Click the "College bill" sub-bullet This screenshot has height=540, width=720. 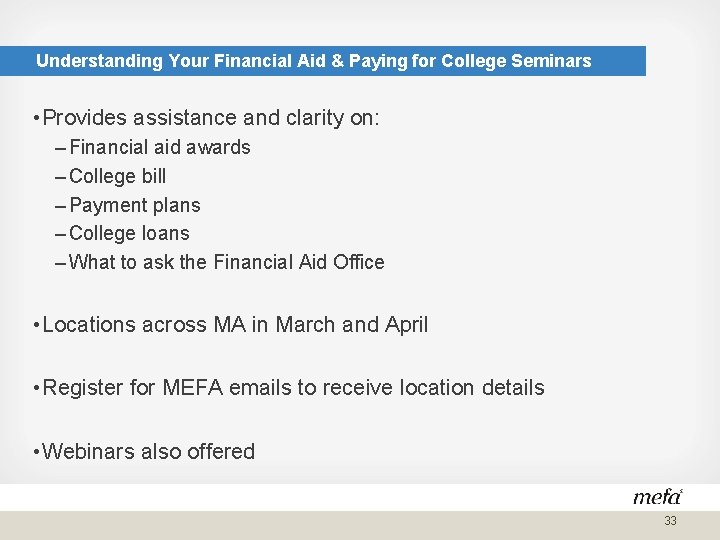pyautogui.click(x=118, y=177)
